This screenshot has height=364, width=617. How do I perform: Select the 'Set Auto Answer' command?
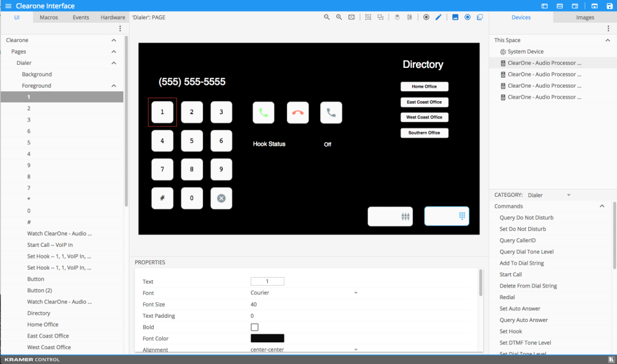coord(520,308)
